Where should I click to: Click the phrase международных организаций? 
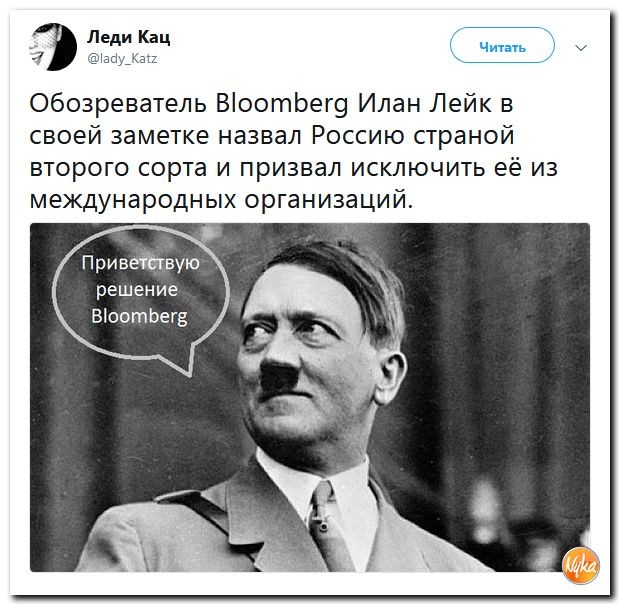221,200
